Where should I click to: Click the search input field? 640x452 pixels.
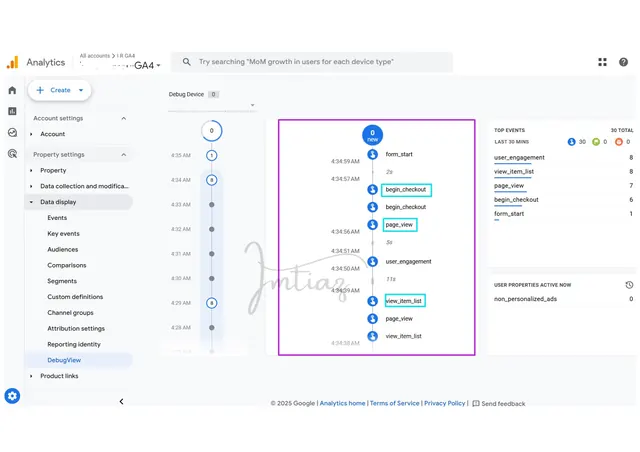(312, 62)
